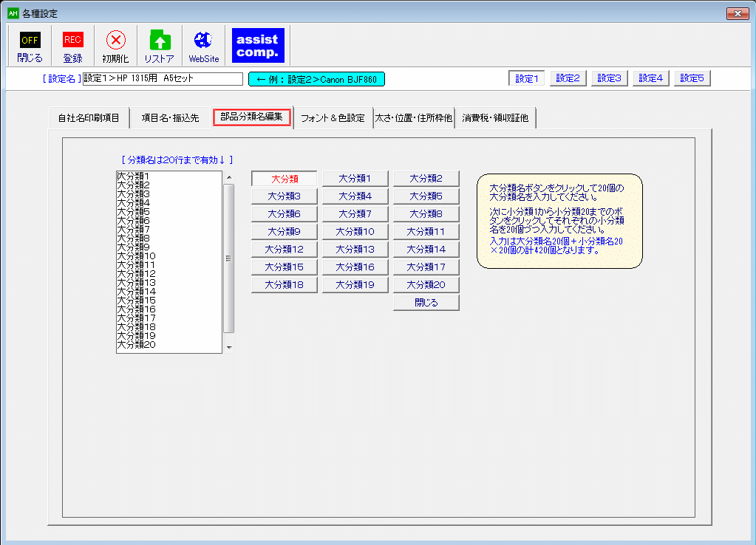Click the リストア restore icon
Image resolution: width=756 pixels, height=545 pixels.
(160, 45)
